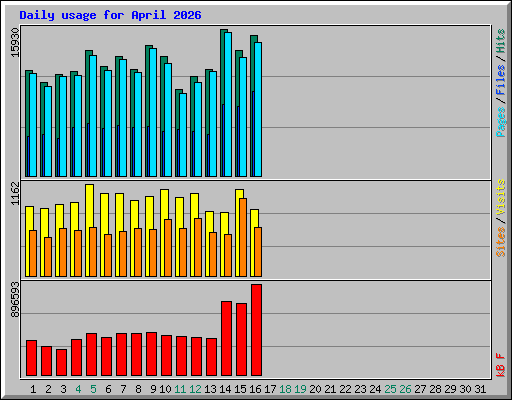This screenshot has width=512, height=400.
Task: Click day 22 on the x-axis
Action: tap(345, 389)
